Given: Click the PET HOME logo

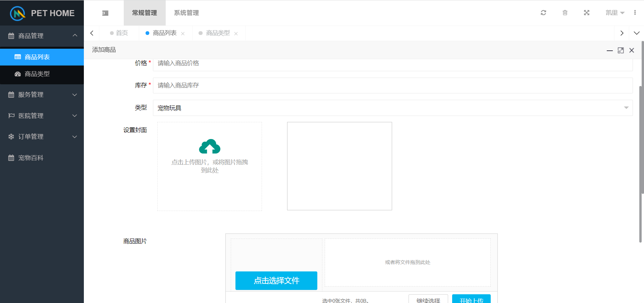Looking at the screenshot, I should (42, 13).
